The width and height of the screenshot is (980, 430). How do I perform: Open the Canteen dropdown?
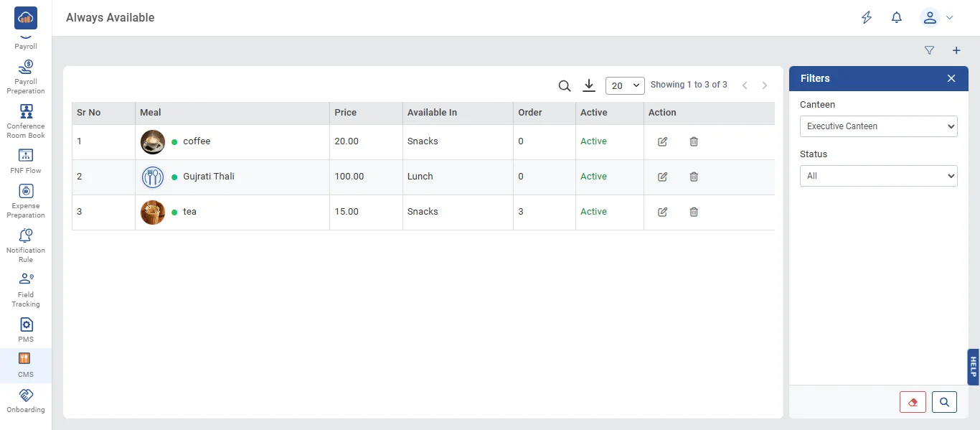click(x=879, y=126)
